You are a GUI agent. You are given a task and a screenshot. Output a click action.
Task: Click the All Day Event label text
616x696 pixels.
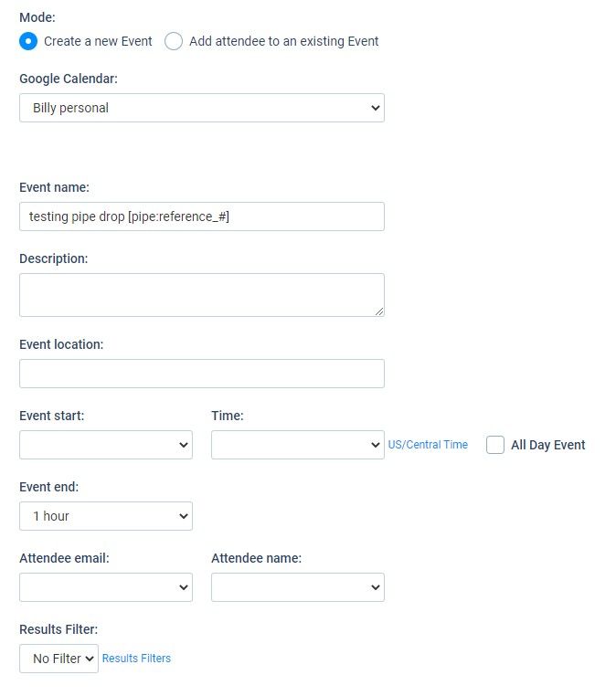(548, 445)
